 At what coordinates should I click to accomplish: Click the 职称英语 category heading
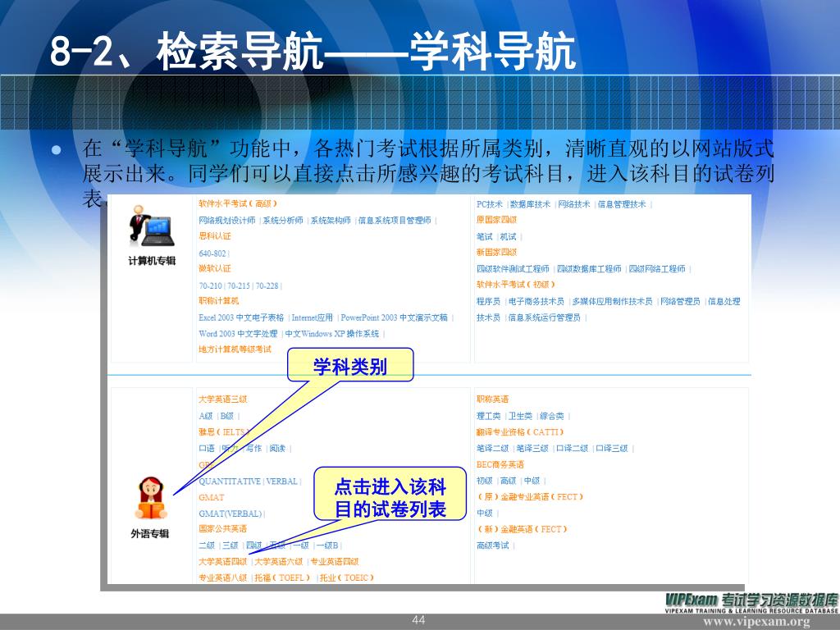[492, 399]
